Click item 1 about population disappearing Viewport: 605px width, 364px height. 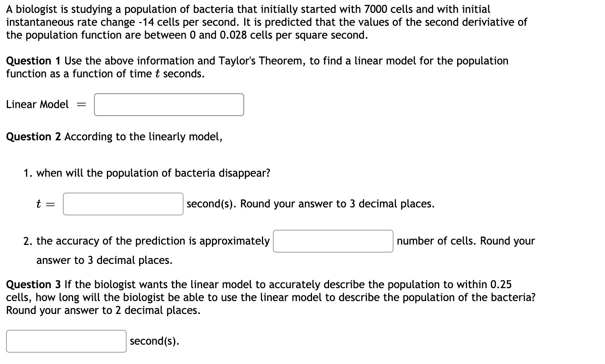(x=147, y=173)
